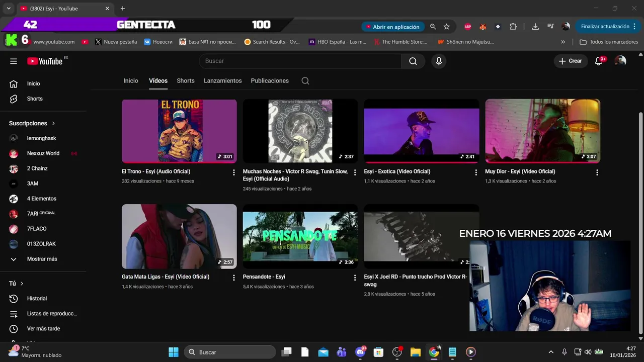The height and width of the screenshot is (362, 644).
Task: Open the Publicaciones tab
Action: tap(270, 81)
